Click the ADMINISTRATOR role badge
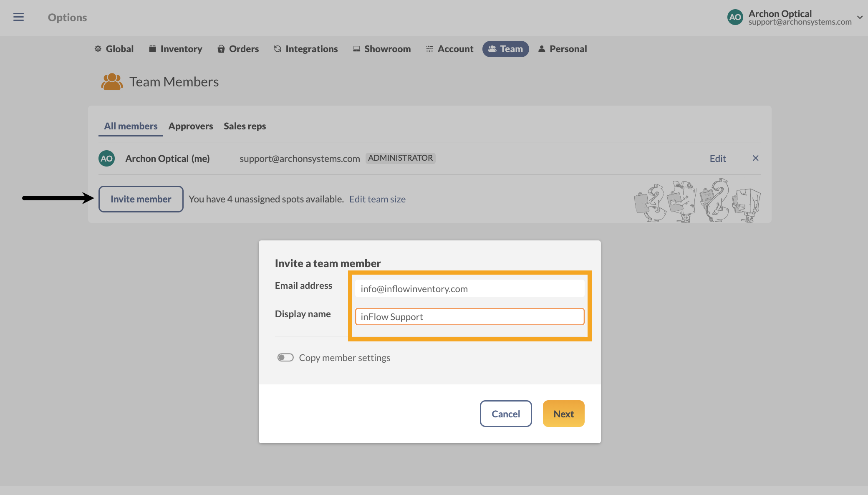The height and width of the screenshot is (495, 868). (400, 158)
